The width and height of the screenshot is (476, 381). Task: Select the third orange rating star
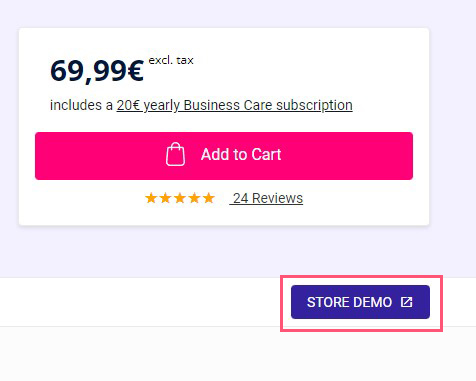(x=180, y=198)
